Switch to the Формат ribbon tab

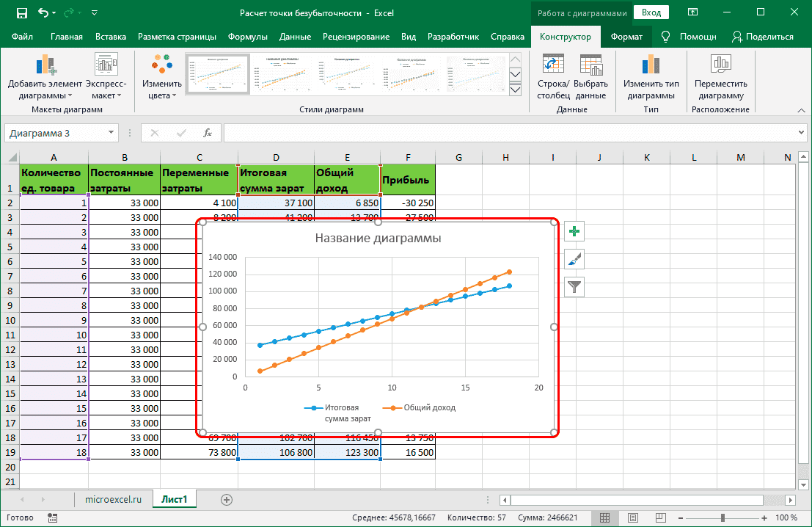pos(626,37)
